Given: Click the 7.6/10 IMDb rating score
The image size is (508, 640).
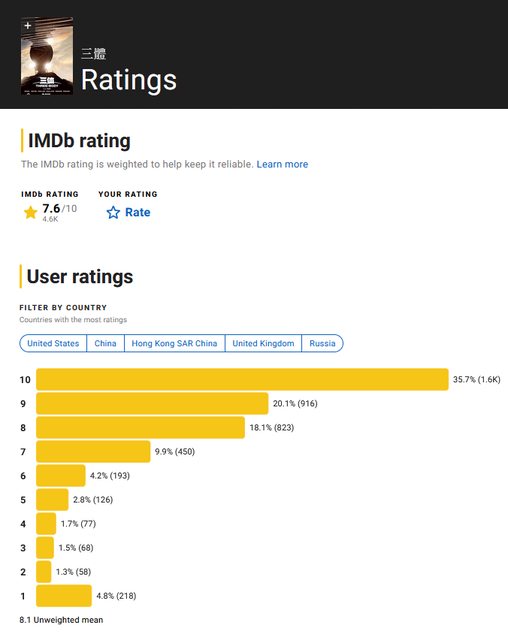Looking at the screenshot, I should coord(60,209).
